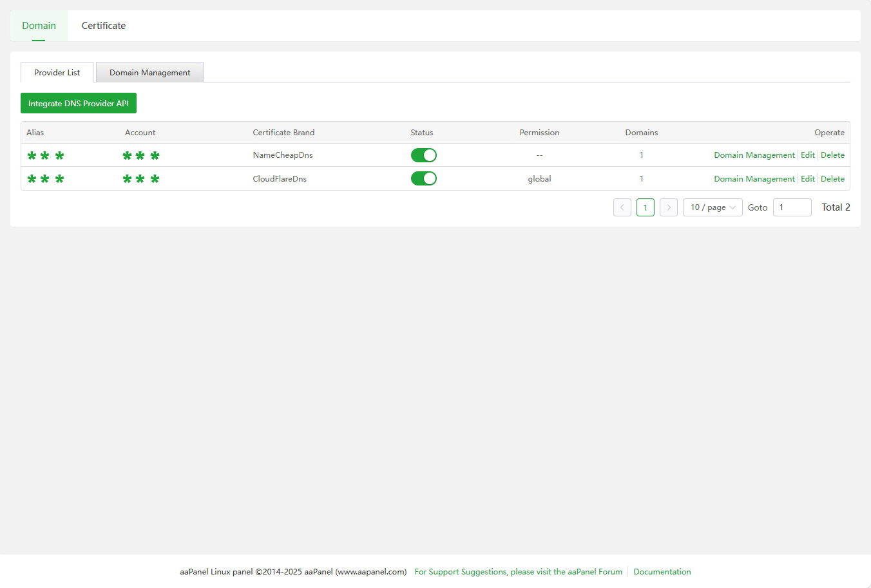Visit the aaPanel Forum support link
Image resolution: width=871 pixels, height=588 pixels.
coord(518,572)
